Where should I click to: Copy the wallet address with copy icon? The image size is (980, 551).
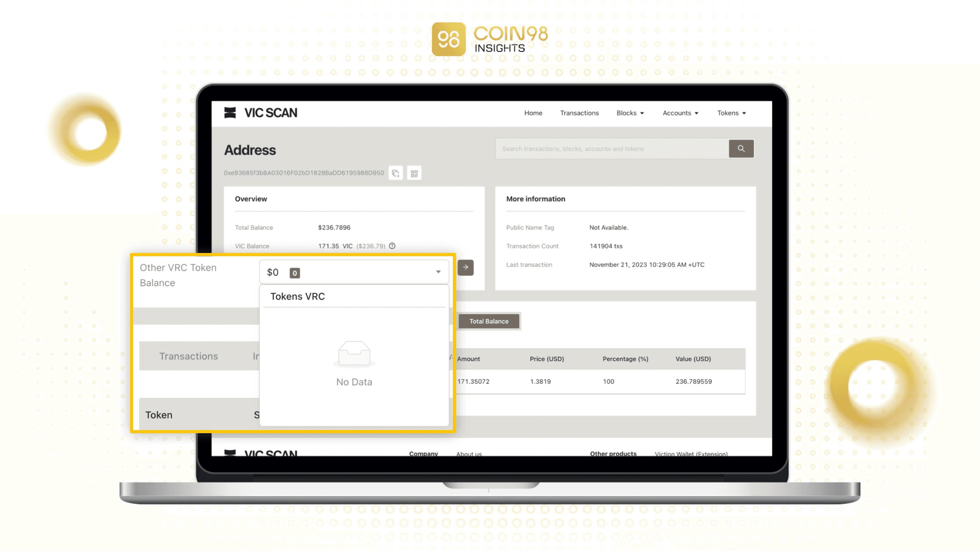pyautogui.click(x=396, y=173)
